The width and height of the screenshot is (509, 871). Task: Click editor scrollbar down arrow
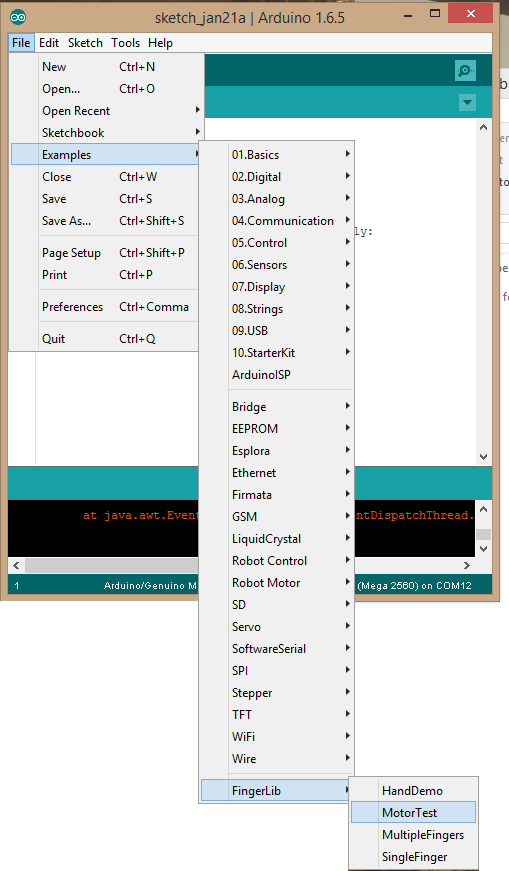(483, 457)
